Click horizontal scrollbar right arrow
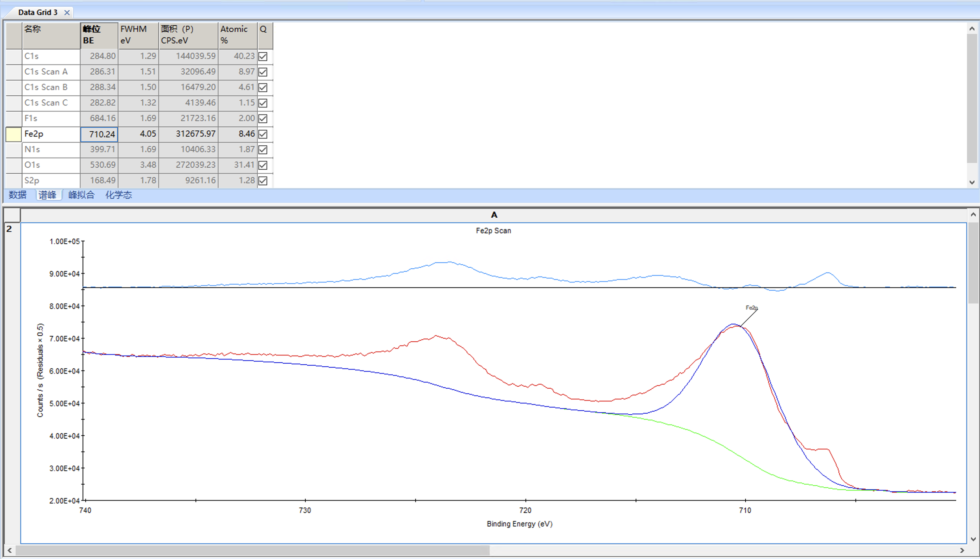980x559 pixels. click(x=962, y=550)
